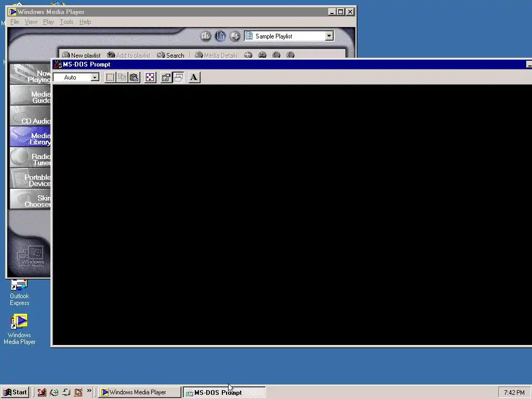532x399 pixels.
Task: Expand hidden Quick Launch items chevron
Action: (89, 391)
